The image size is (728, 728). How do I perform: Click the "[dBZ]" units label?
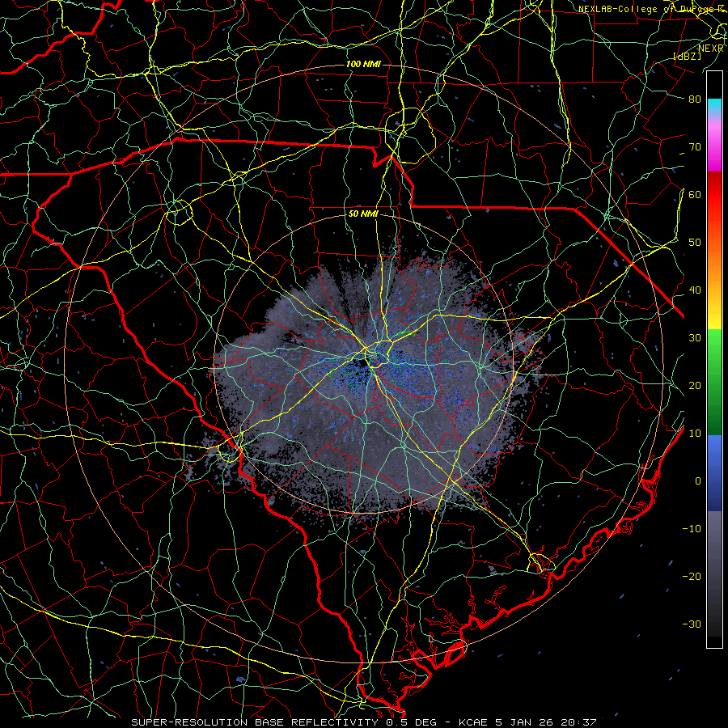click(687, 56)
